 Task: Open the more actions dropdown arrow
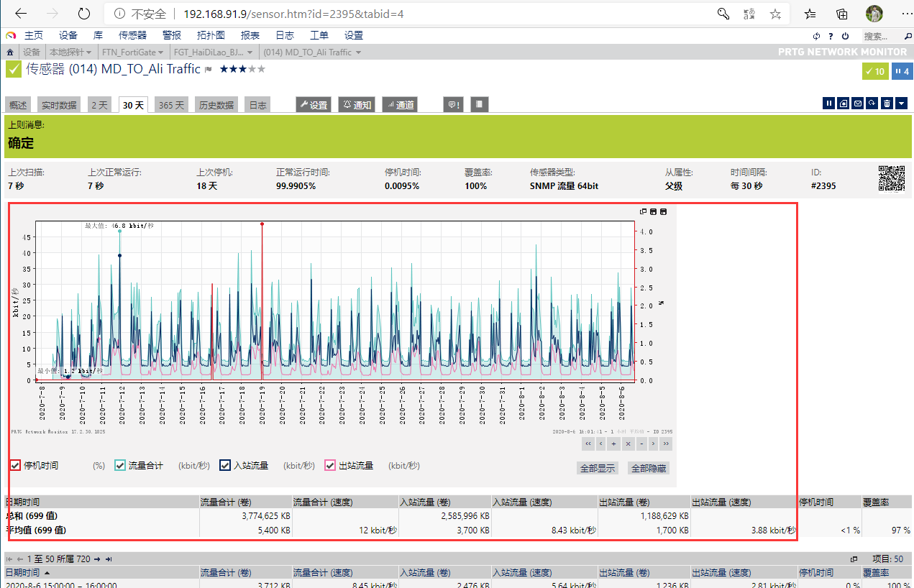point(902,104)
